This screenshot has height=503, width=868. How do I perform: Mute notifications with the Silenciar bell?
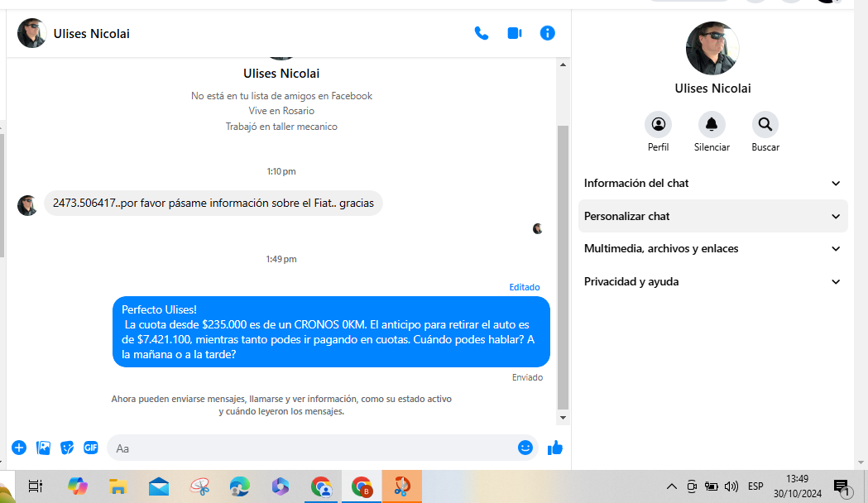[x=712, y=125]
